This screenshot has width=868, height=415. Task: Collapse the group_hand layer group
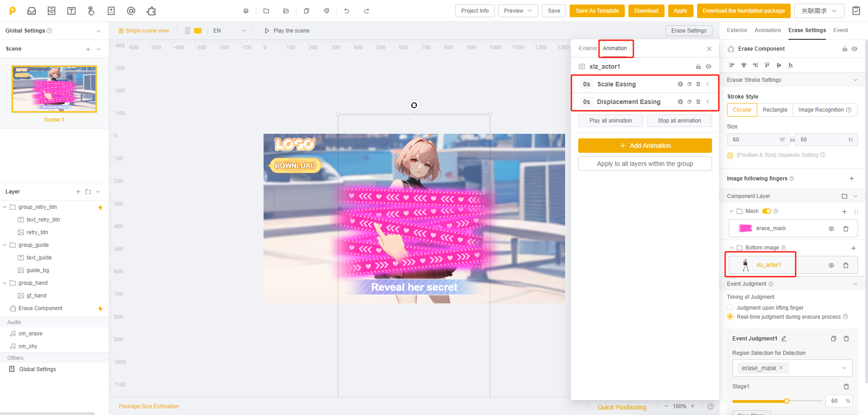point(5,283)
